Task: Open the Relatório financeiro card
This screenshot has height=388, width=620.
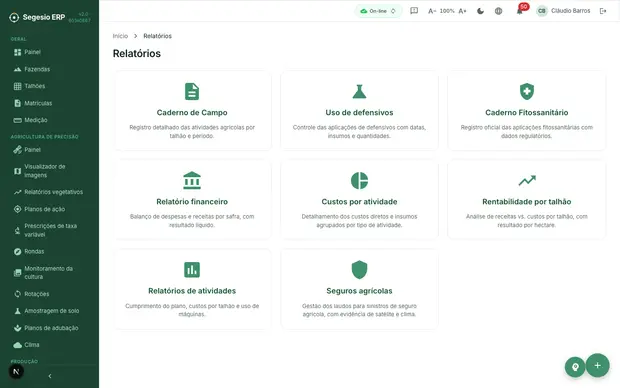Action: click(192, 200)
